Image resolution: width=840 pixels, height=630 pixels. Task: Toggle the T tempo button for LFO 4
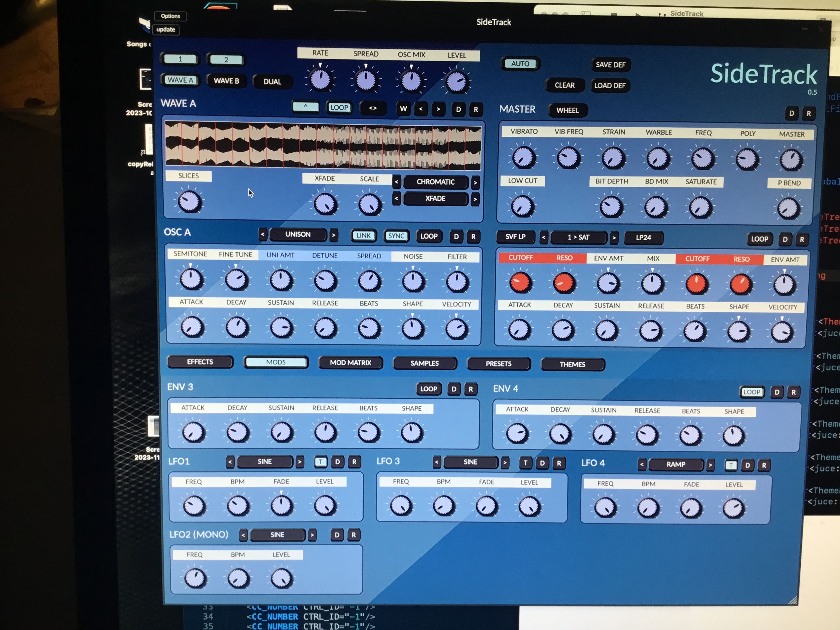coord(731,465)
